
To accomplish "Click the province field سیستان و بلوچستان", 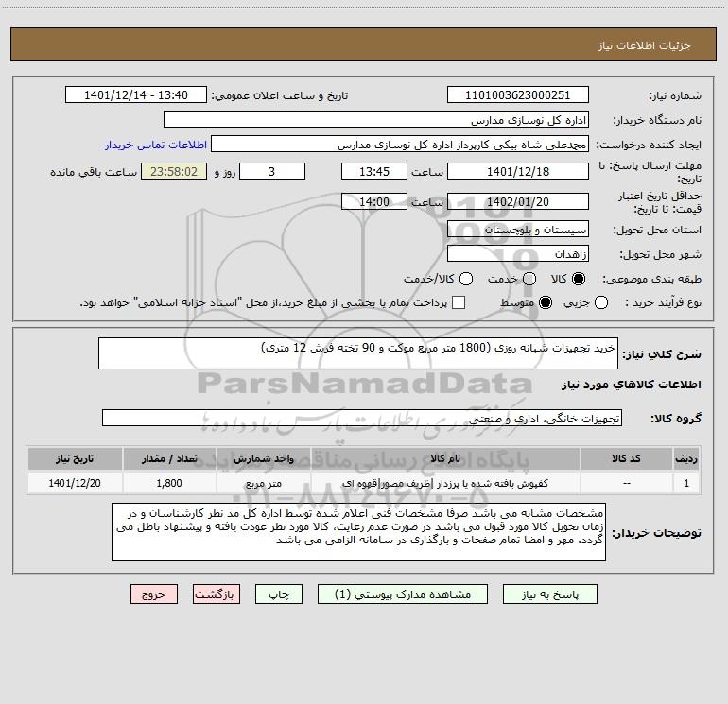I will click(x=518, y=229).
